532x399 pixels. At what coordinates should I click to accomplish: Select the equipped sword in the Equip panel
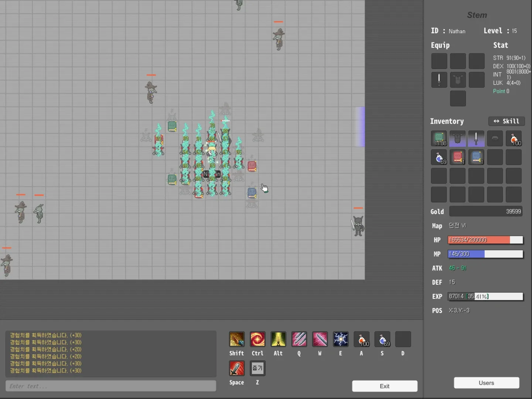pos(439,79)
